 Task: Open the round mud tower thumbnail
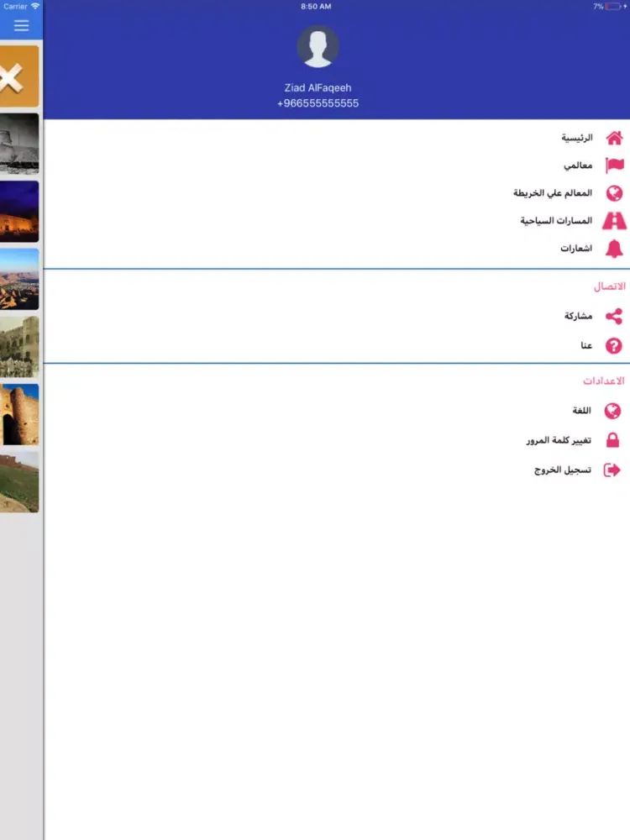tap(19, 414)
